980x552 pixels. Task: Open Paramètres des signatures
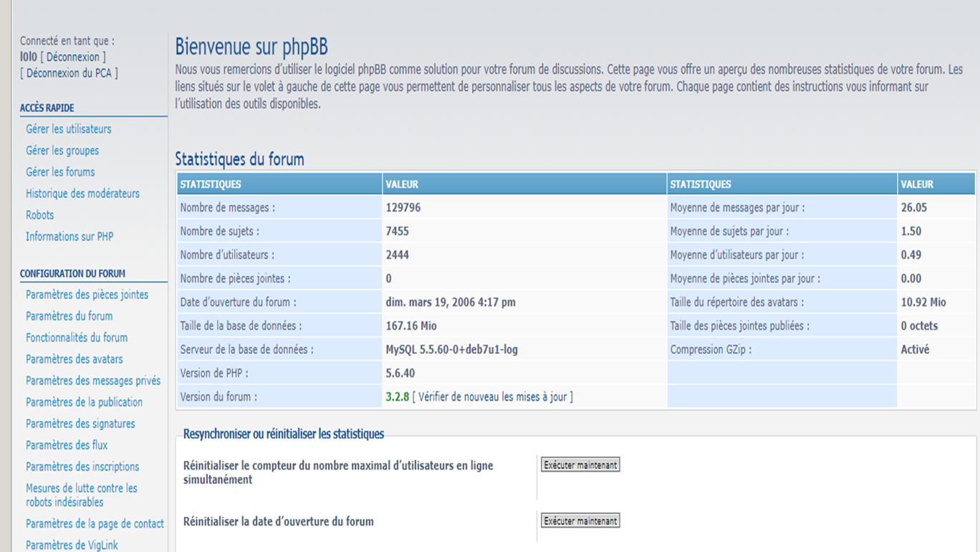80,424
